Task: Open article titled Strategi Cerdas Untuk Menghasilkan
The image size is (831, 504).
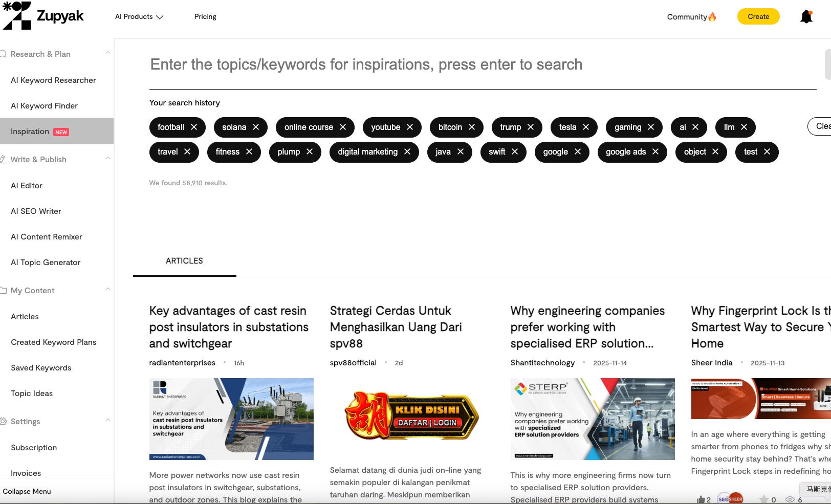Action: point(396,327)
